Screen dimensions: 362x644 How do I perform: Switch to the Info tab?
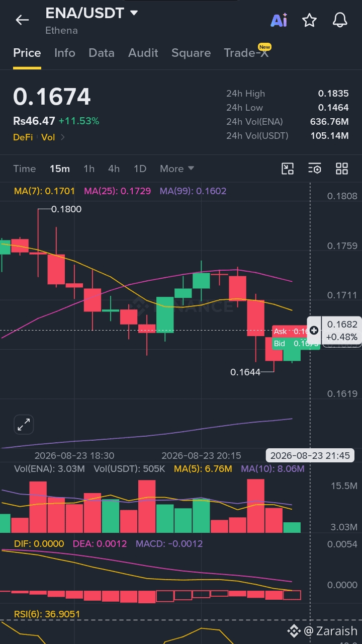click(x=65, y=53)
